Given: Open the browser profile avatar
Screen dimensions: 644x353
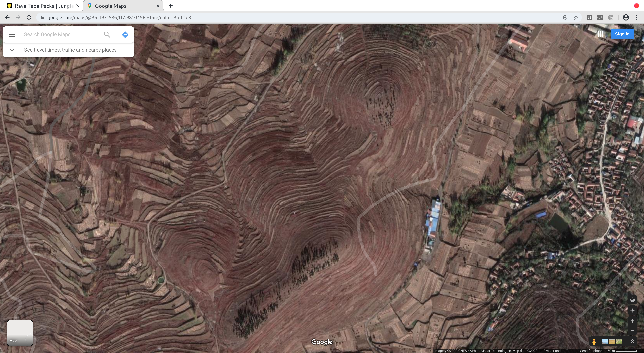Looking at the screenshot, I should 626,17.
